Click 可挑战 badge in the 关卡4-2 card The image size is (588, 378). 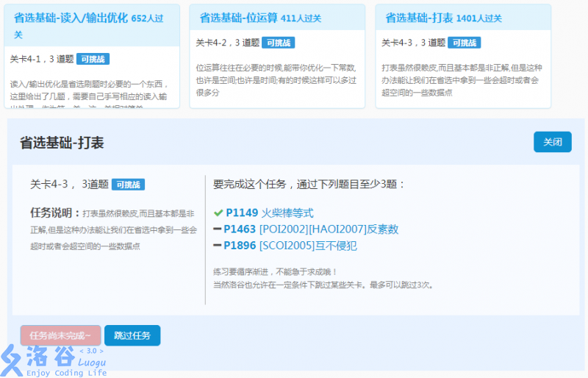(x=279, y=43)
